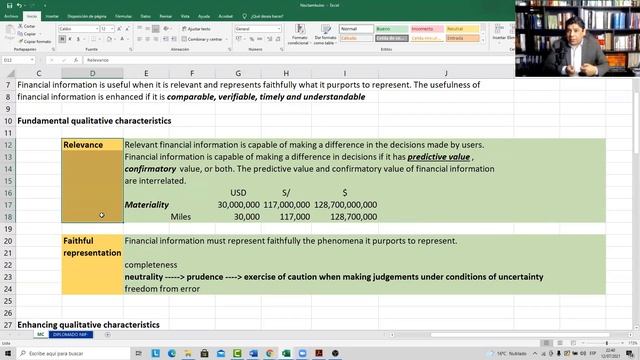Click the Combinar y centrar button
The height and width of the screenshot is (360, 640).
(202, 39)
